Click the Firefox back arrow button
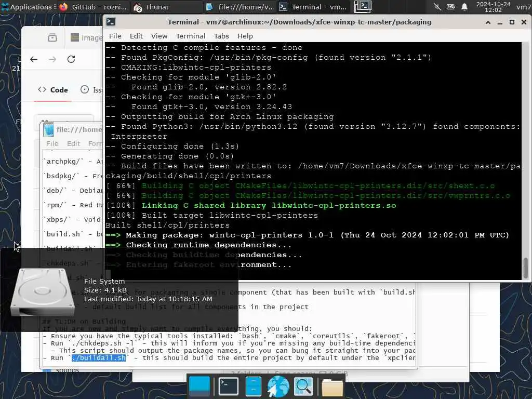The image size is (532, 399). pyautogui.click(x=34, y=59)
